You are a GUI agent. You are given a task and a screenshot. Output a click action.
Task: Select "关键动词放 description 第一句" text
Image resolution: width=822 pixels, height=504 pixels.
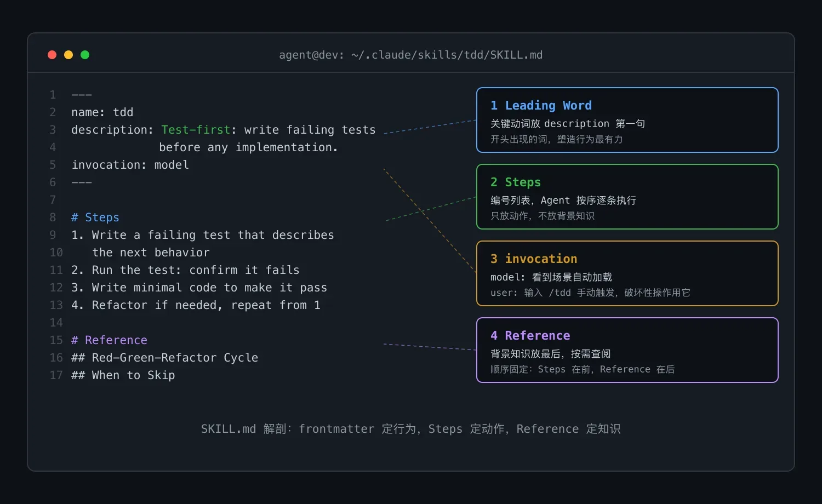(568, 124)
